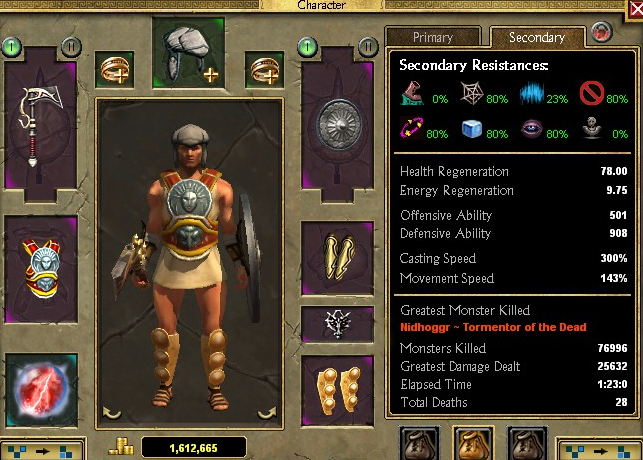Screen dimensions: 643x460
Task: Click the golden arm bracers slot
Action: [x=337, y=258]
